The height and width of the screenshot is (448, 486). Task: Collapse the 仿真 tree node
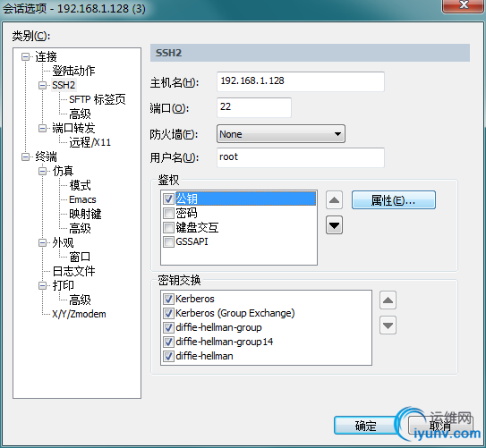pos(42,171)
